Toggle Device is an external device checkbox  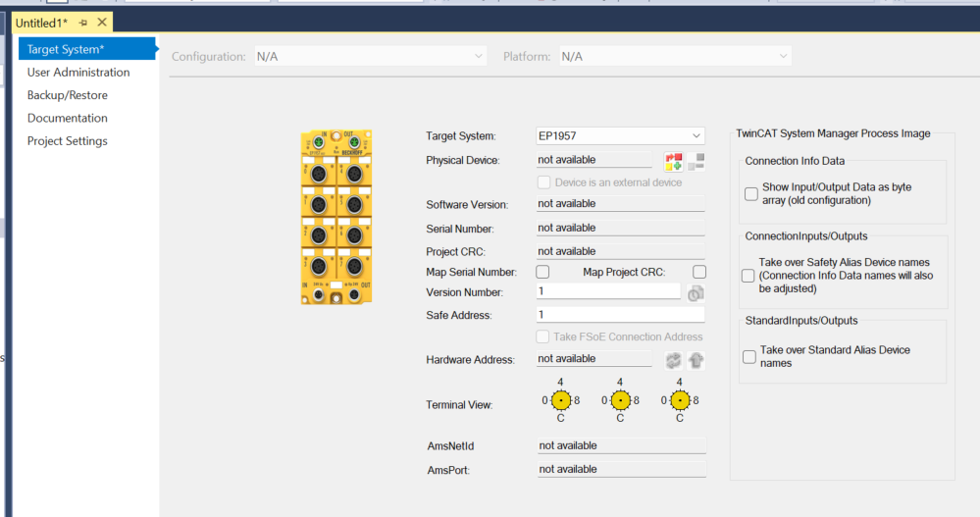coord(543,182)
